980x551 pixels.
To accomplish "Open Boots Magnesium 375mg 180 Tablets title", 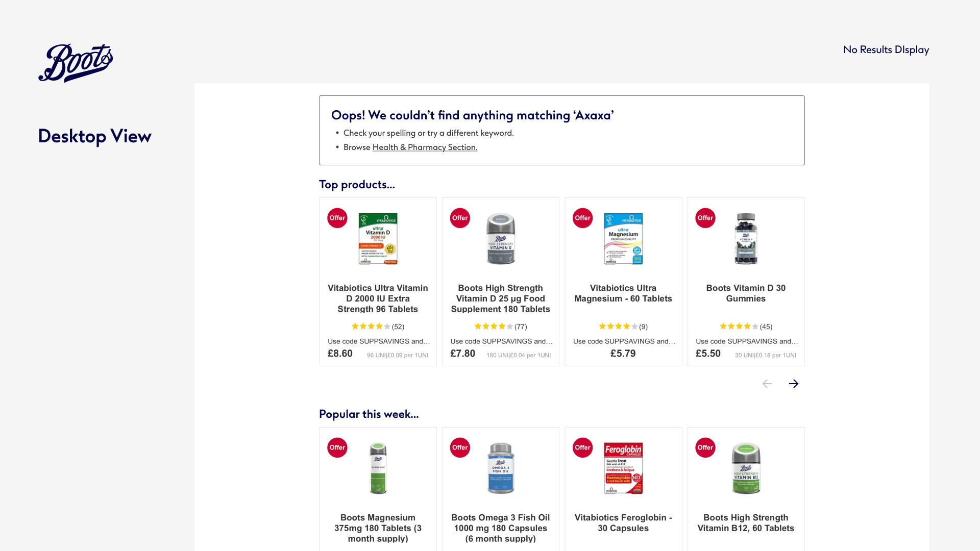I will click(378, 528).
